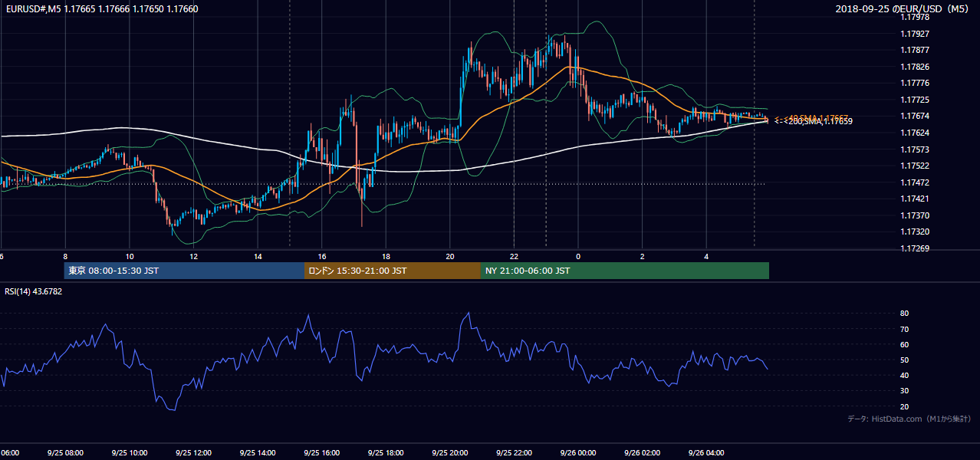The width and height of the screenshot is (980, 460).
Task: Click price axis label 1.17522
Action: [915, 166]
